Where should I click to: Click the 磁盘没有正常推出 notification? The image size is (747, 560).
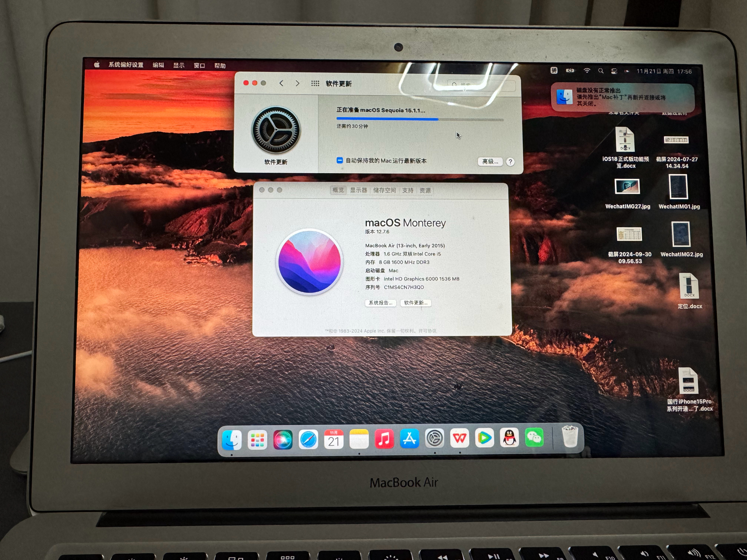click(x=622, y=97)
